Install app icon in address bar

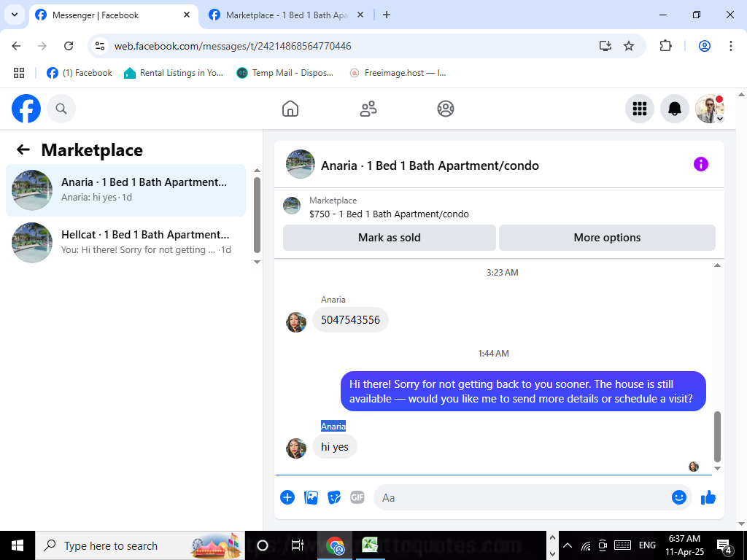(x=605, y=46)
